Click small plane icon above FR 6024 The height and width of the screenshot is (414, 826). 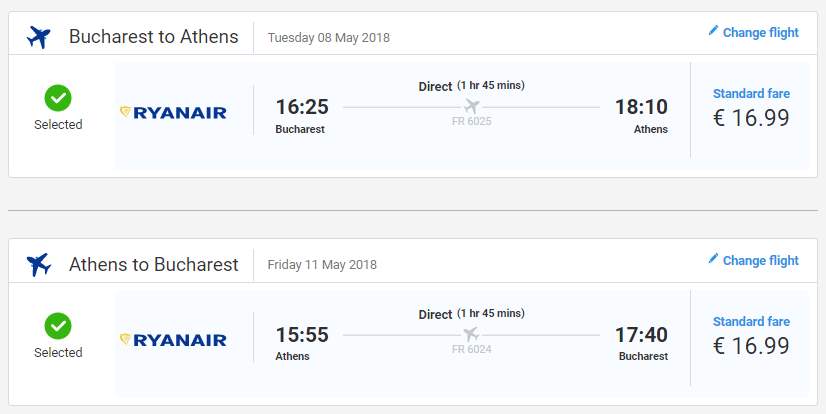point(472,334)
